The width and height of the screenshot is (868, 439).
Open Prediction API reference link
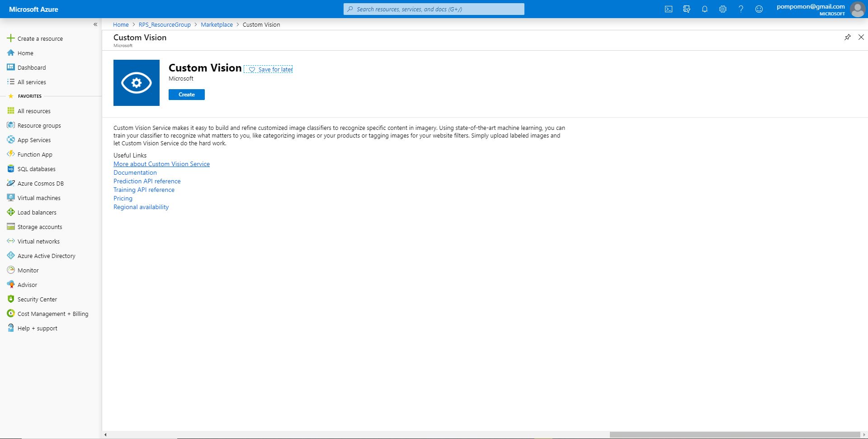147,181
